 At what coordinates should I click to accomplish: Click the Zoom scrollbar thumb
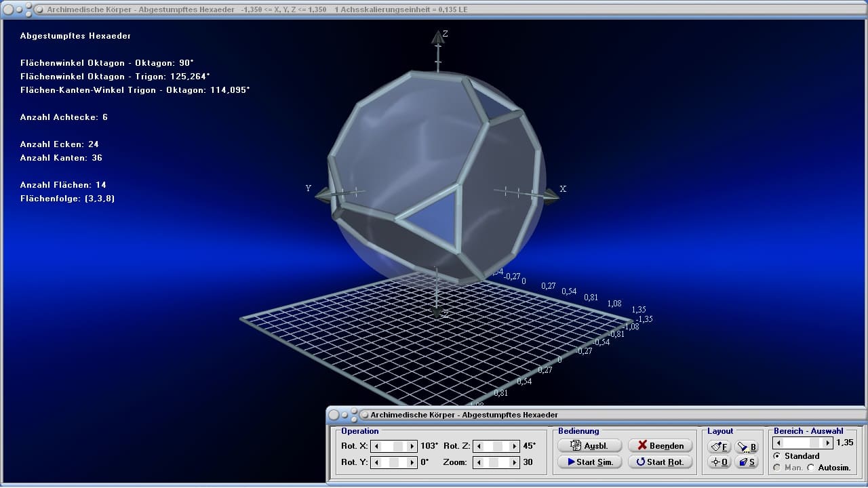click(x=492, y=462)
